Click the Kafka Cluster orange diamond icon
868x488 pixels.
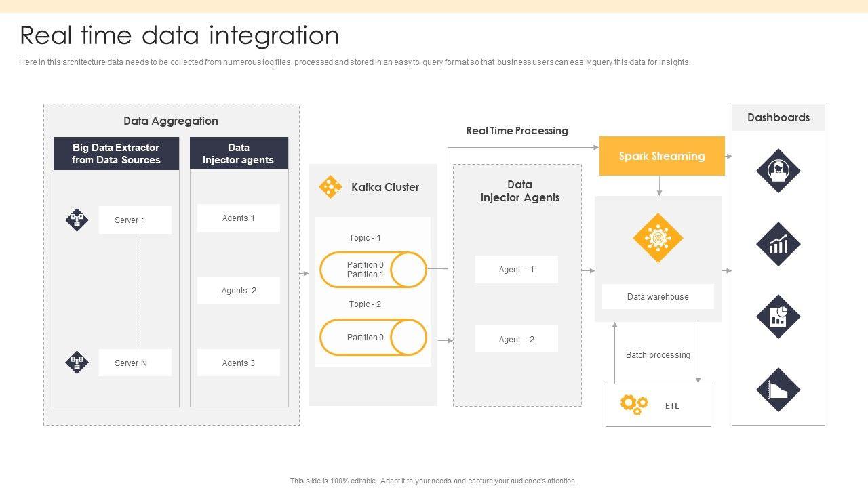330,187
